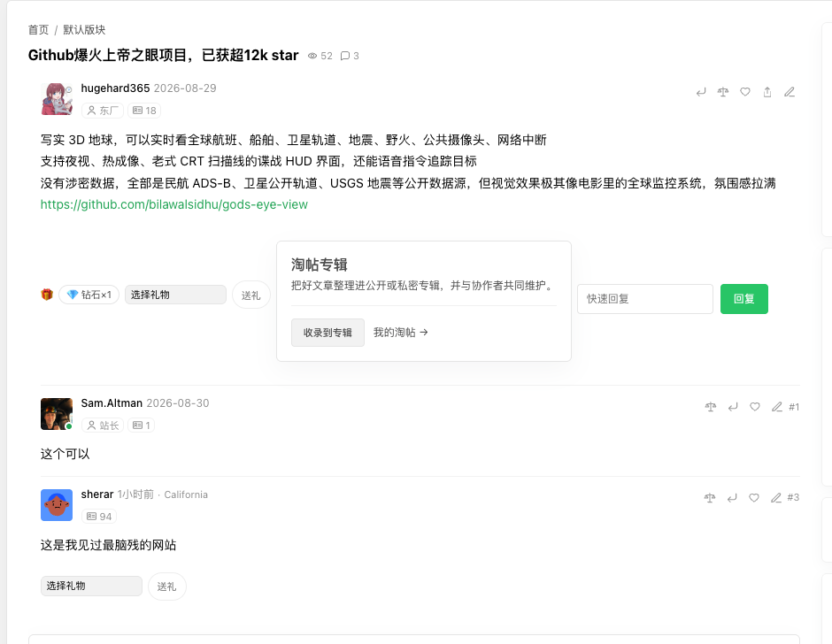Open hugehard365's avatar image
832x644 pixels.
point(57,99)
